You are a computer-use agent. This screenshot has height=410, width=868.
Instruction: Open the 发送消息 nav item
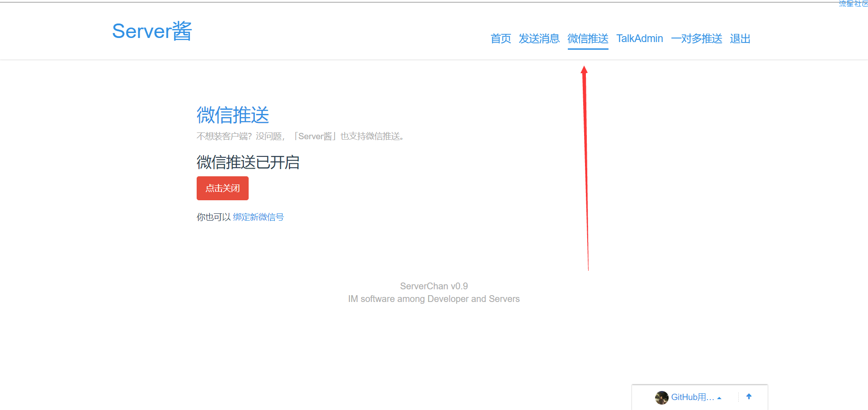click(539, 39)
